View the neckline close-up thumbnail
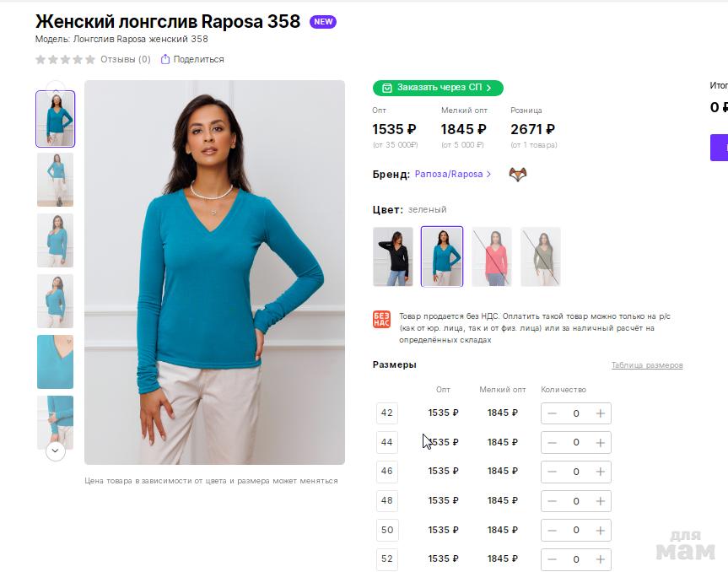This screenshot has height=572, width=728. point(55,362)
